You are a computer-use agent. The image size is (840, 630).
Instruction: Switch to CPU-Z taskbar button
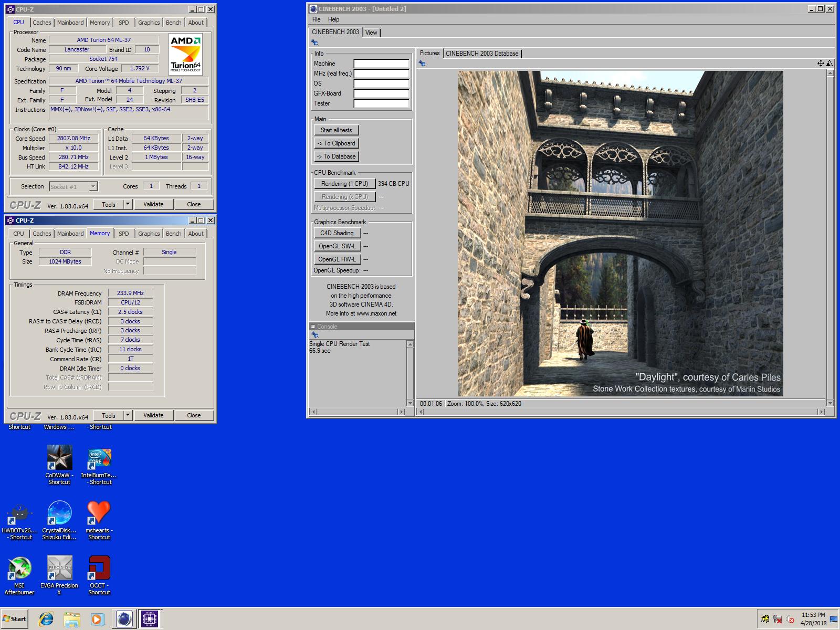point(150,619)
